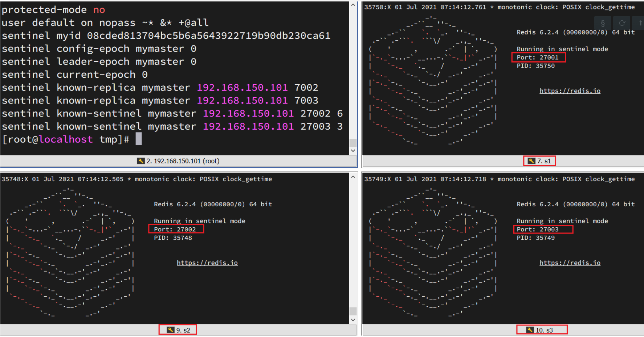Click the 'user default on nopass' line
This screenshot has width=644, height=337.
click(x=105, y=23)
